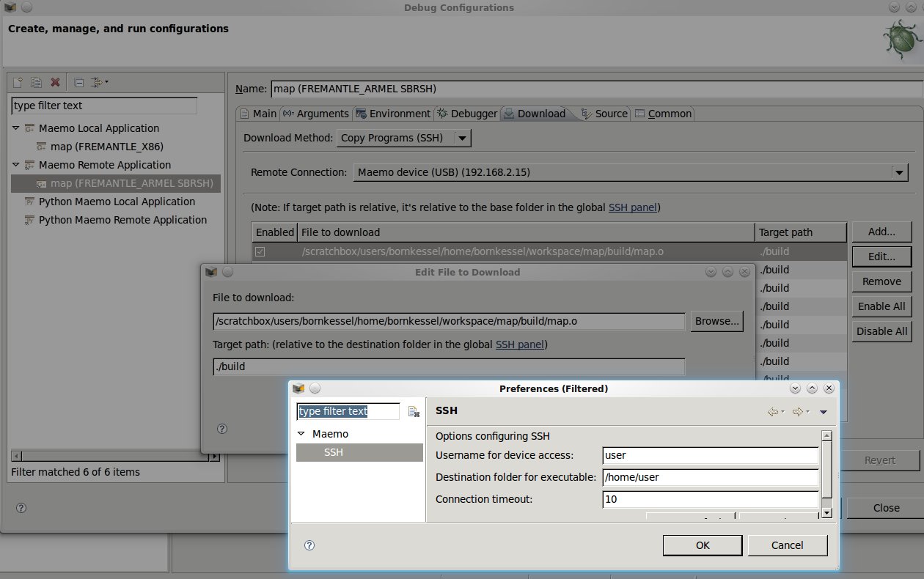Viewport: 924px width, 579px height.
Task: Open the Download Method dropdown
Action: pyautogui.click(x=461, y=138)
